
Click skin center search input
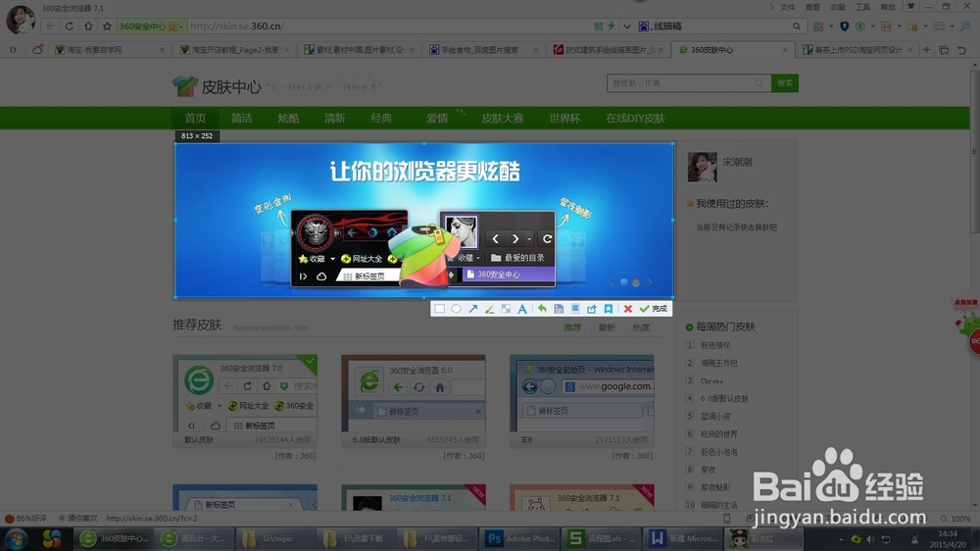(689, 83)
